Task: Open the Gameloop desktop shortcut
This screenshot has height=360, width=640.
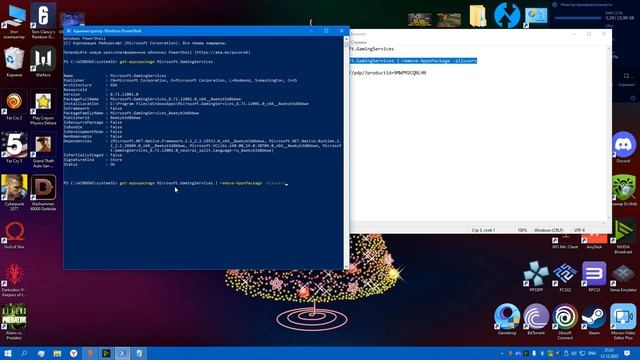Action: tap(507, 319)
